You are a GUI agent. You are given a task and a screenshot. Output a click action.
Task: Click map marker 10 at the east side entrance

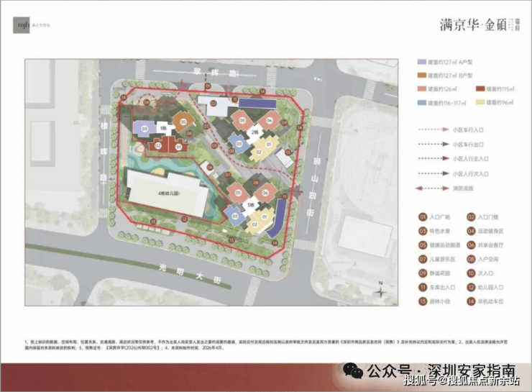(288, 152)
